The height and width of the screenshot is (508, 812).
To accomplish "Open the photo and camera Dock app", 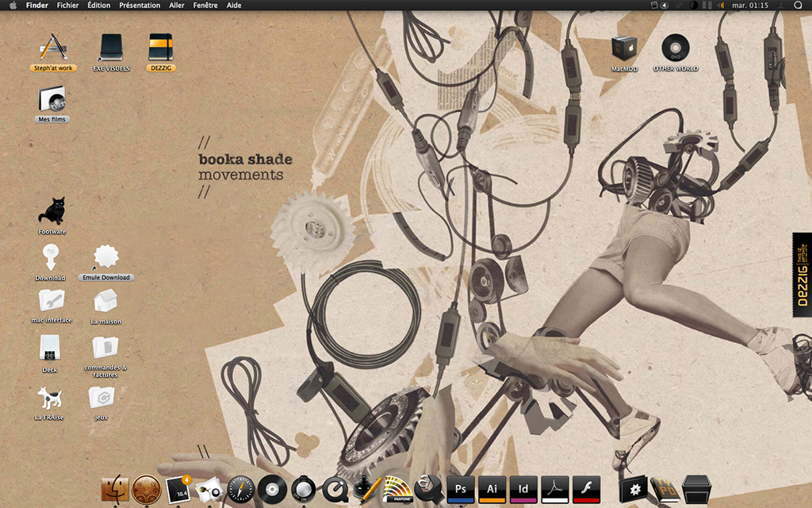I will tap(209, 490).
